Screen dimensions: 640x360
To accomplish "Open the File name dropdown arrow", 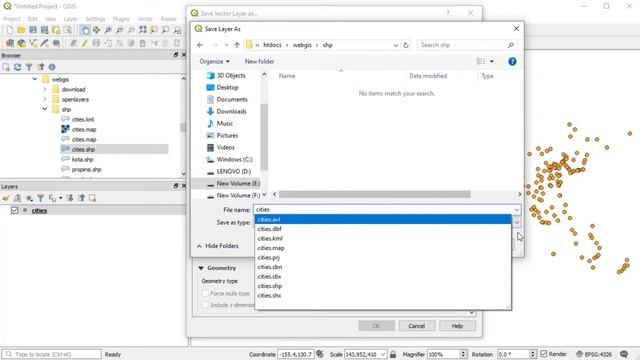I will point(516,210).
